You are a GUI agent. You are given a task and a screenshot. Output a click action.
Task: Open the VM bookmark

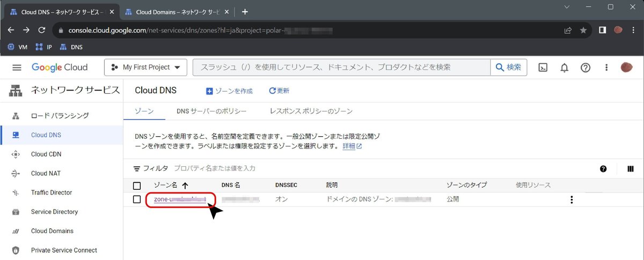click(x=18, y=47)
